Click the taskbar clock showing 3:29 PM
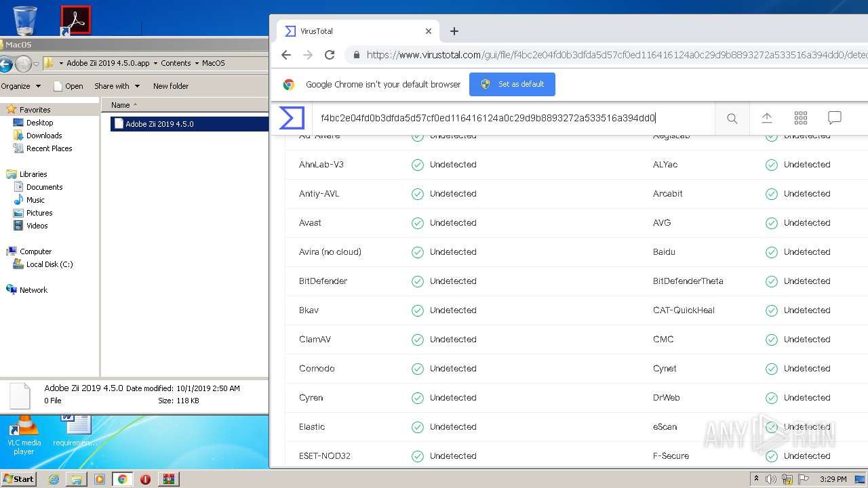This screenshot has width=868, height=488. click(833, 479)
